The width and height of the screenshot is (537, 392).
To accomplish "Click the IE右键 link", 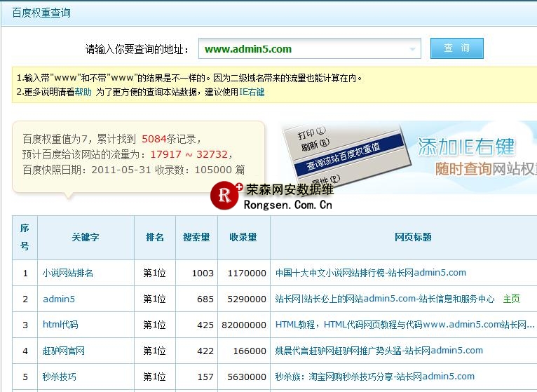I will pos(252,92).
